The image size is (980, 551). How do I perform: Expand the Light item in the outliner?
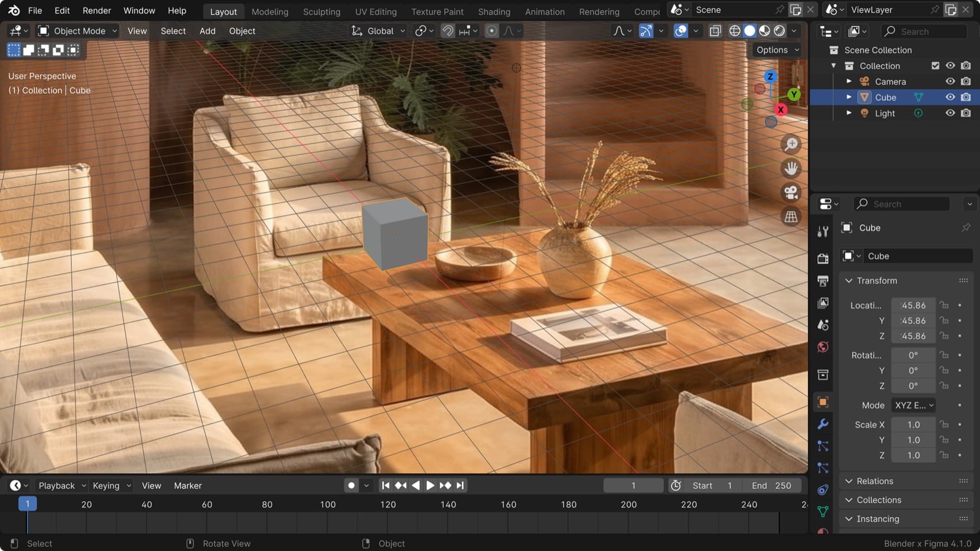coord(849,113)
